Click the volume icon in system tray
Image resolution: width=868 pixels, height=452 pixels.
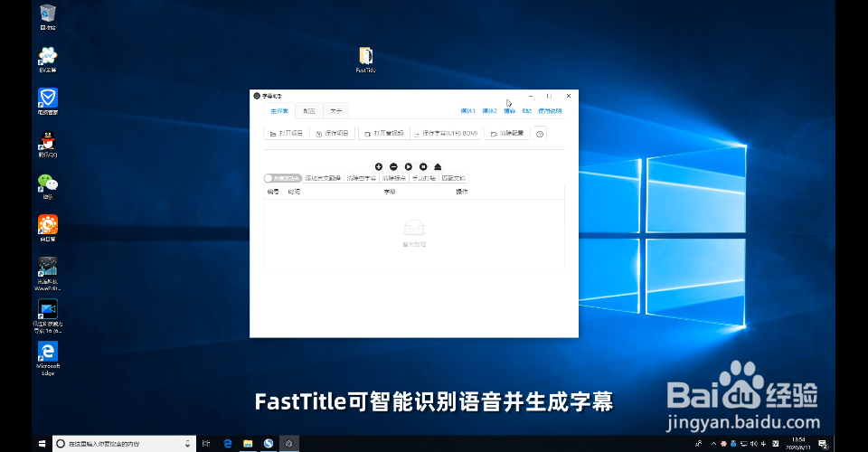click(x=754, y=444)
